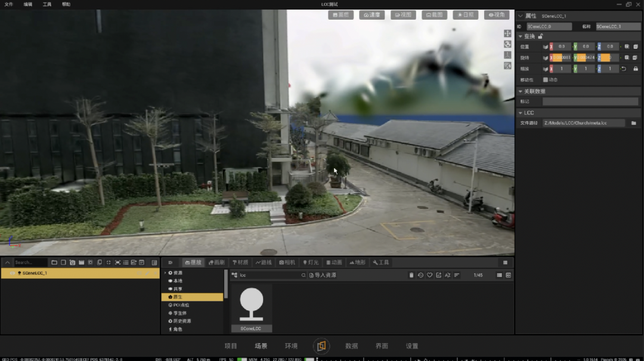Switch to the 灯光 lighting tab
Screen dimensions: 644x361
coord(311,263)
